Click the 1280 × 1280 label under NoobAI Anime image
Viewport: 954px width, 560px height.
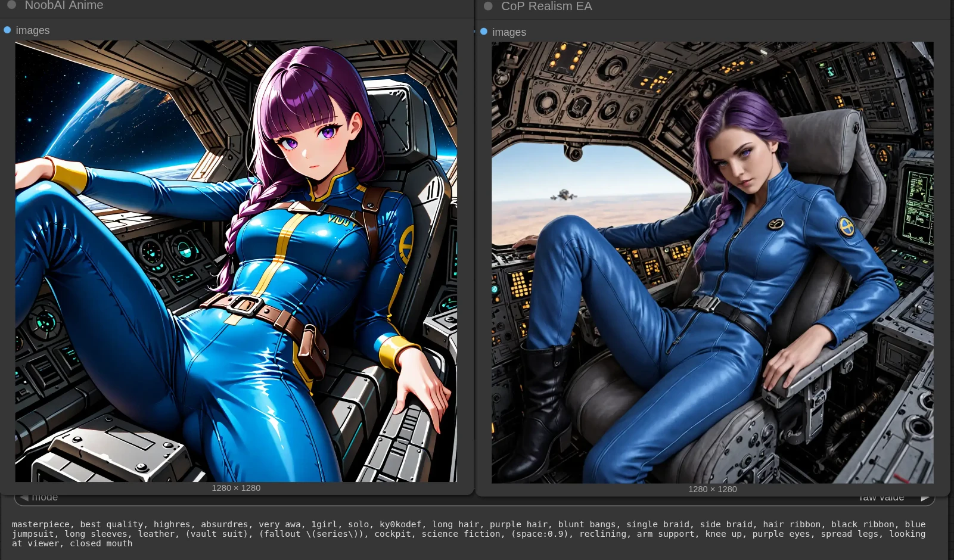point(236,488)
